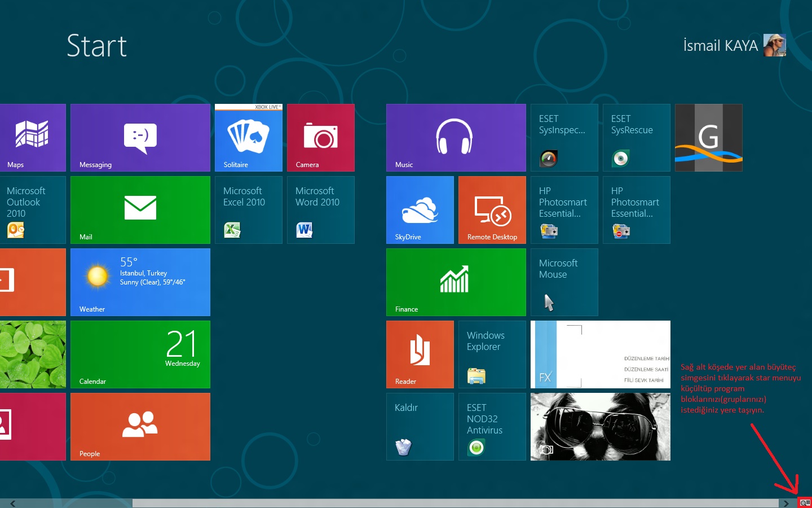This screenshot has width=812, height=508.
Task: Click the user profile picture
Action: [775, 45]
